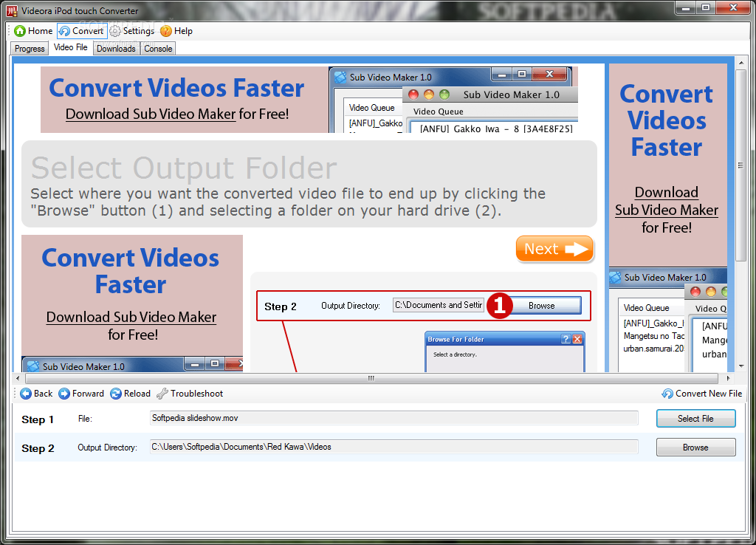Click the Browse For Folder dialog image
The width and height of the screenshot is (756, 545).
pyautogui.click(x=505, y=351)
